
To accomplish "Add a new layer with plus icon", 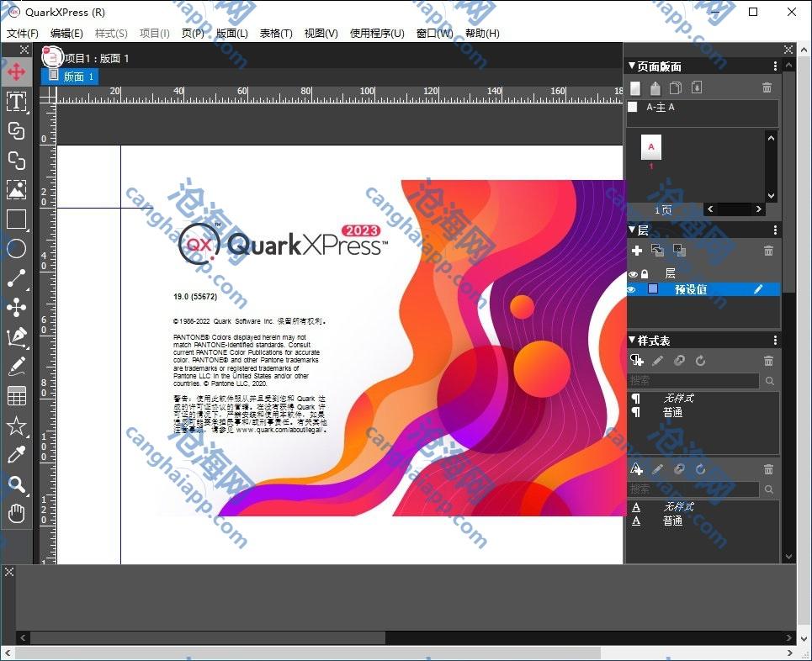I will click(x=637, y=251).
